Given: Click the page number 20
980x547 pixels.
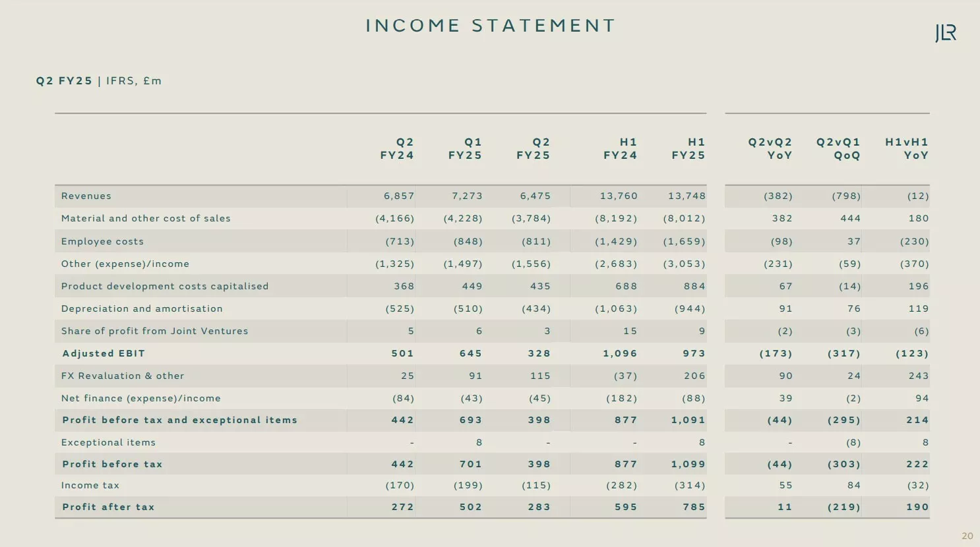Looking at the screenshot, I should pos(967,536).
